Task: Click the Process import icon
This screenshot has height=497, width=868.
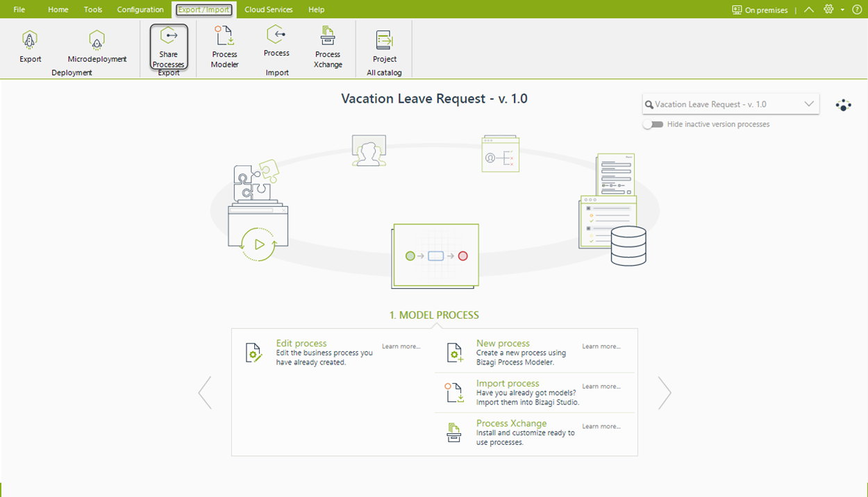Action: pos(276,35)
